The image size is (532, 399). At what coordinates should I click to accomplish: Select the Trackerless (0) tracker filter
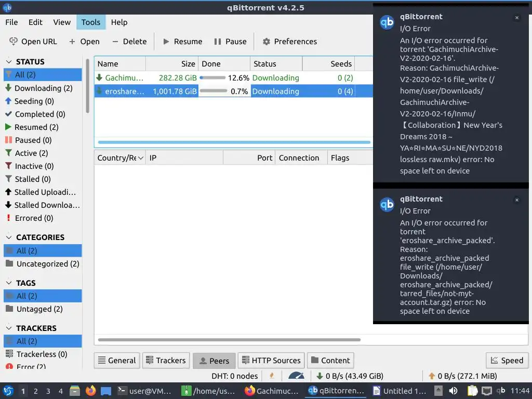point(43,354)
